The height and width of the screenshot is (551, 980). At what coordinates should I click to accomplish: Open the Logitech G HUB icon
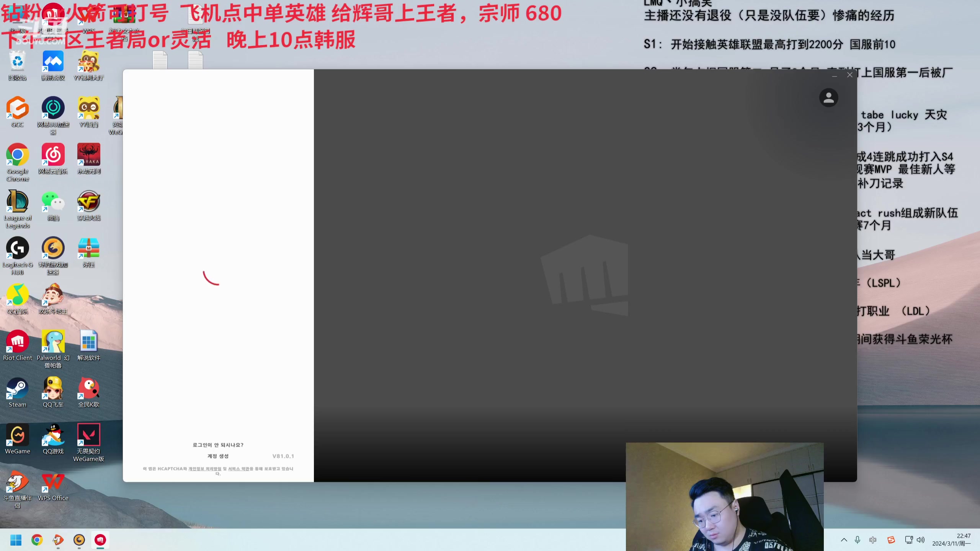(x=18, y=256)
